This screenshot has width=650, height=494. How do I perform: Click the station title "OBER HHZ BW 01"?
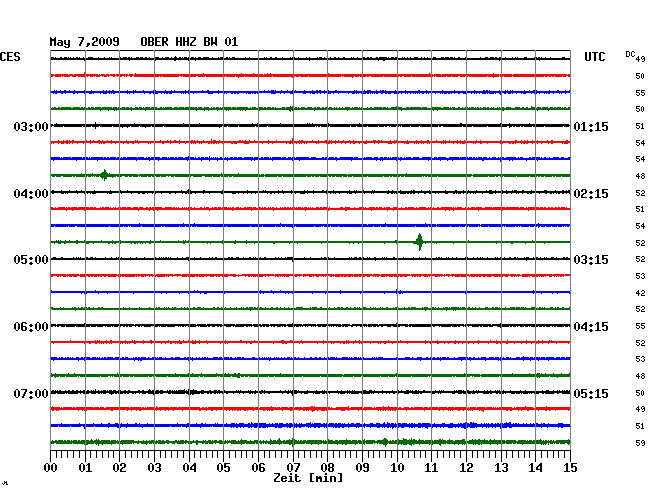pos(189,42)
